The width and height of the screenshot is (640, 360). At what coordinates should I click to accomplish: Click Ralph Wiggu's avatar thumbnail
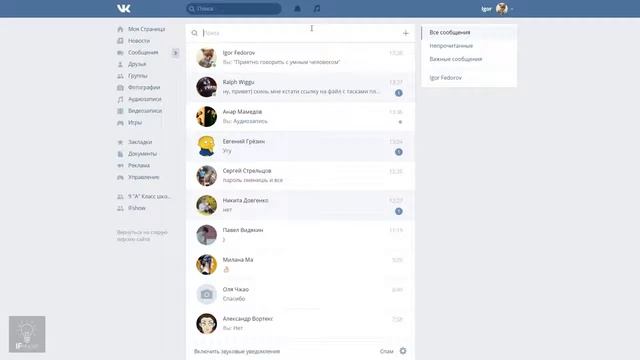tap(206, 87)
